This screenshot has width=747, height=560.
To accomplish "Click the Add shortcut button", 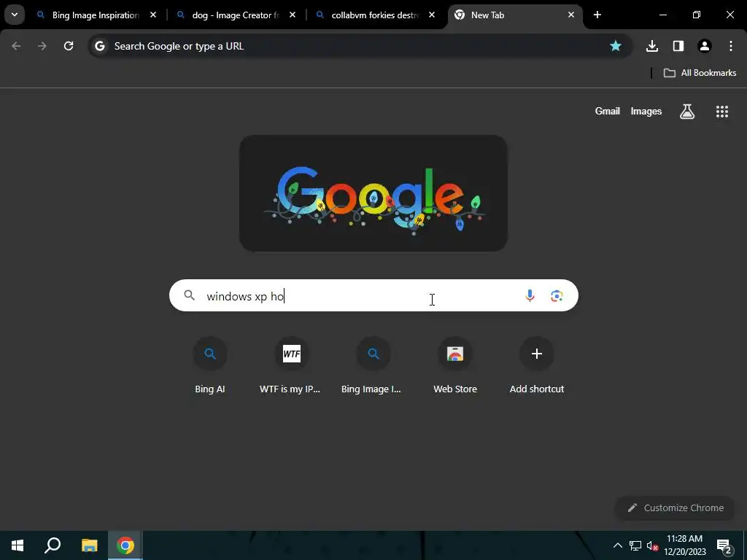I will pos(536,366).
